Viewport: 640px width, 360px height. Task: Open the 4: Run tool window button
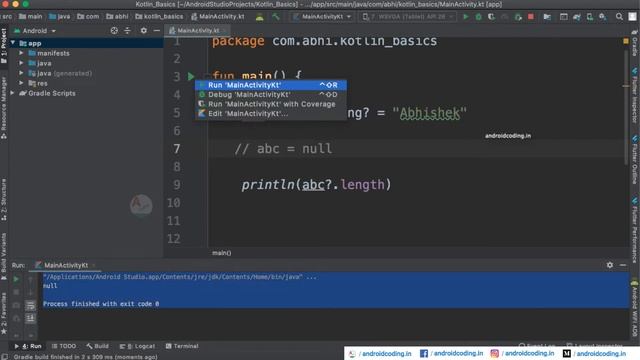click(28, 346)
